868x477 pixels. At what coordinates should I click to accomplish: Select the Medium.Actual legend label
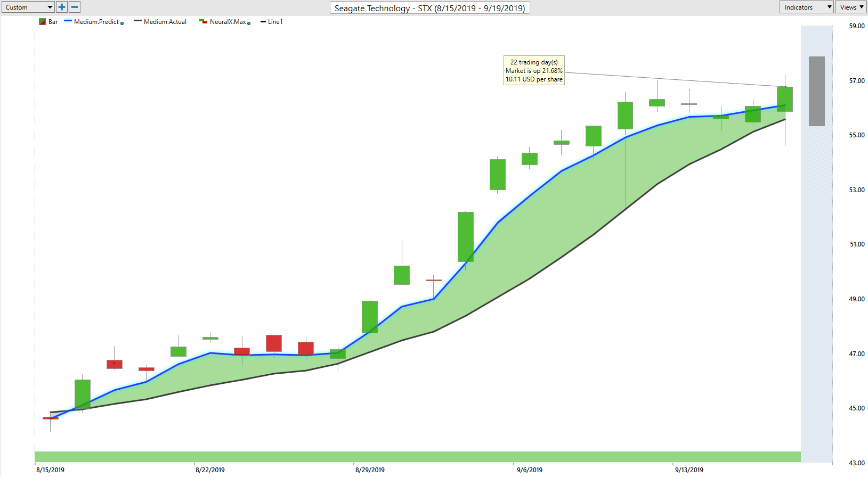[x=165, y=22]
